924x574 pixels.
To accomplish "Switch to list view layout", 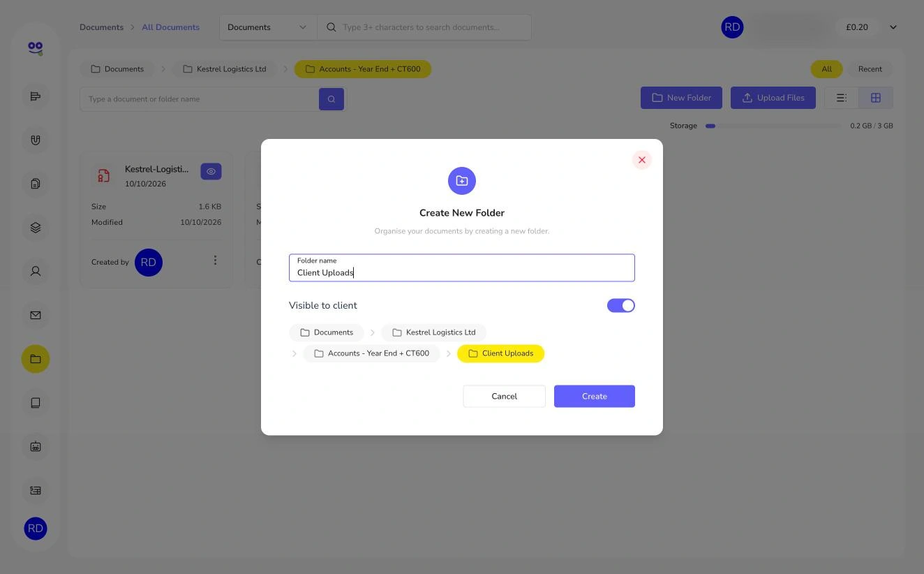I will pos(842,98).
